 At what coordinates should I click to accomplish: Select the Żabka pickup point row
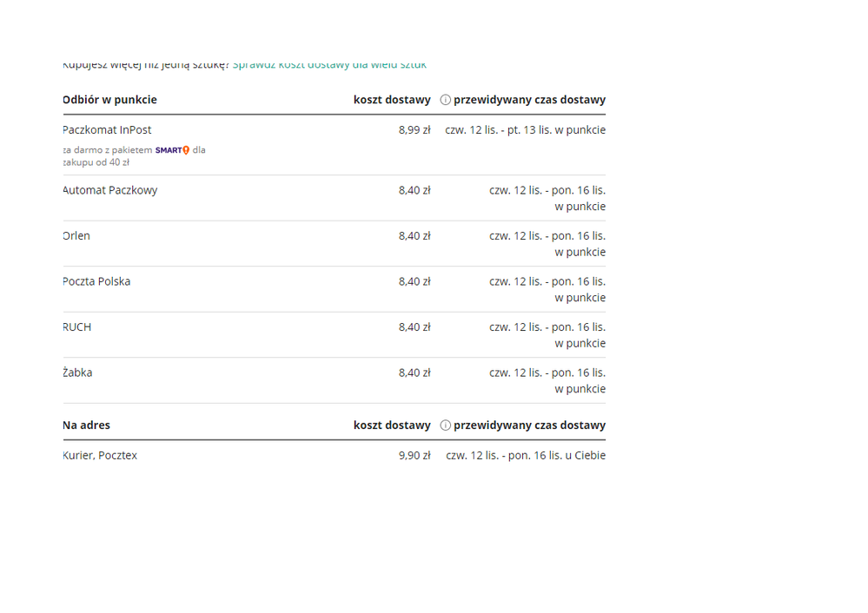(78, 372)
